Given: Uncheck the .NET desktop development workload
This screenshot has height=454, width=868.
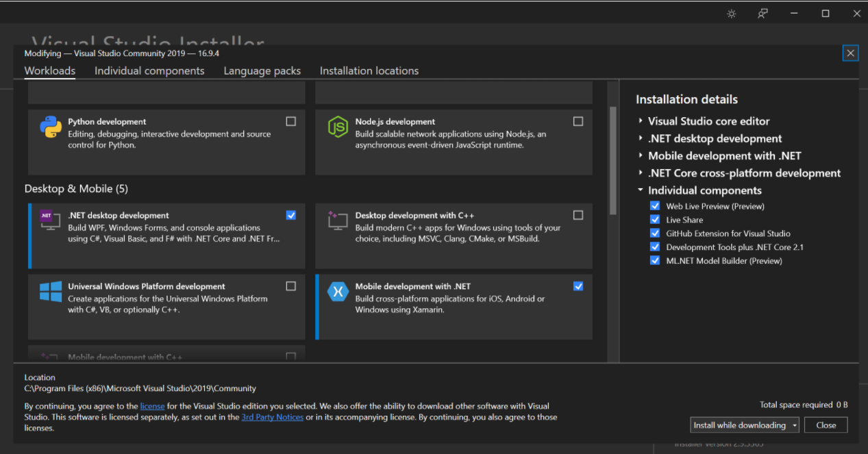Looking at the screenshot, I should point(291,215).
